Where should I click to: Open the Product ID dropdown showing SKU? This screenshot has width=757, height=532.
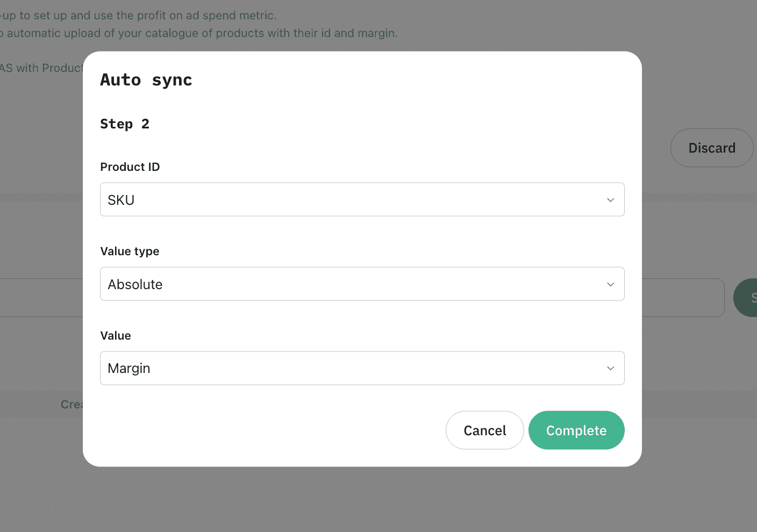[x=362, y=199]
